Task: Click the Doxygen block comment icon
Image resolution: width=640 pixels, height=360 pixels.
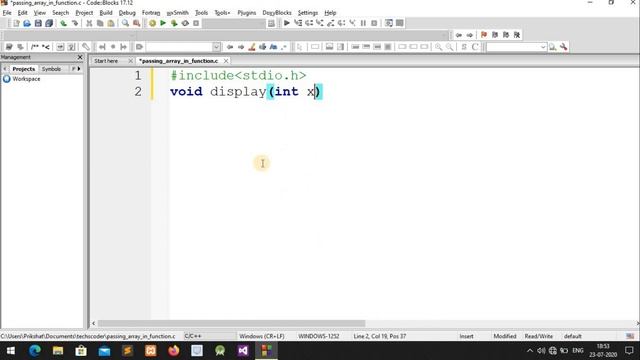Action: pyautogui.click(x=35, y=47)
